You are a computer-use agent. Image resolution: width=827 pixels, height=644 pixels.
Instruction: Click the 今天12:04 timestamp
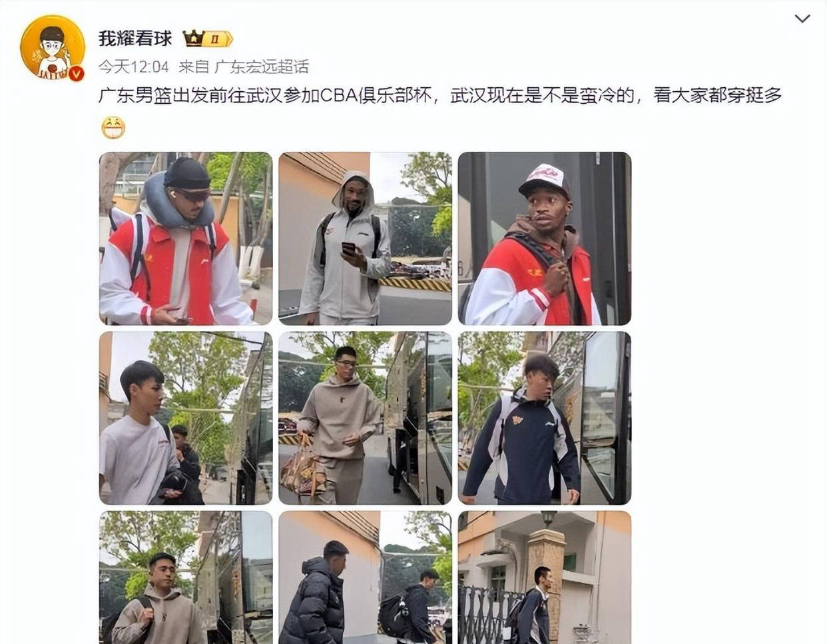pyautogui.click(x=133, y=67)
